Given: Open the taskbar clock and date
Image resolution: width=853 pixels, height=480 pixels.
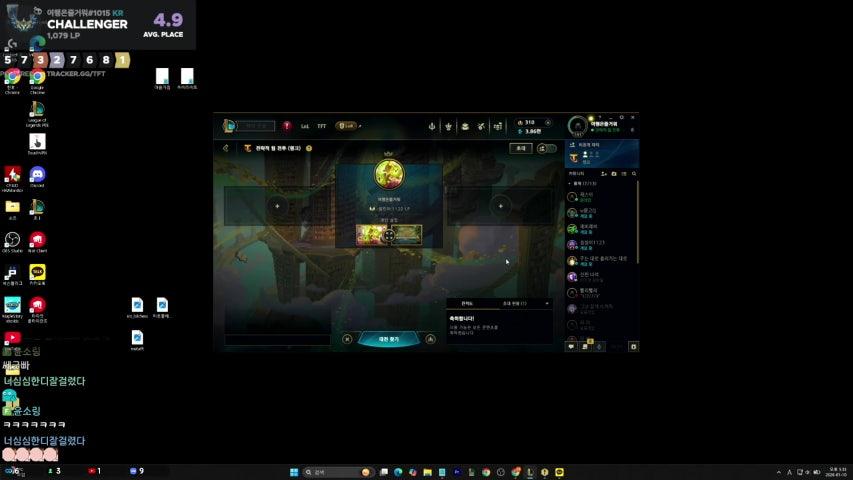Looking at the screenshot, I should 837,472.
